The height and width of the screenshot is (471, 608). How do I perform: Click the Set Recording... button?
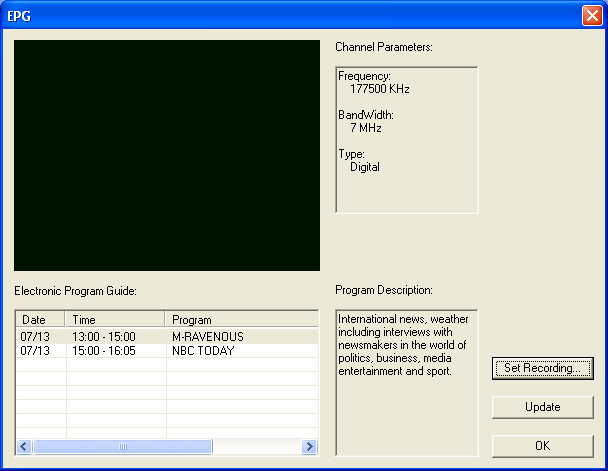tap(542, 368)
